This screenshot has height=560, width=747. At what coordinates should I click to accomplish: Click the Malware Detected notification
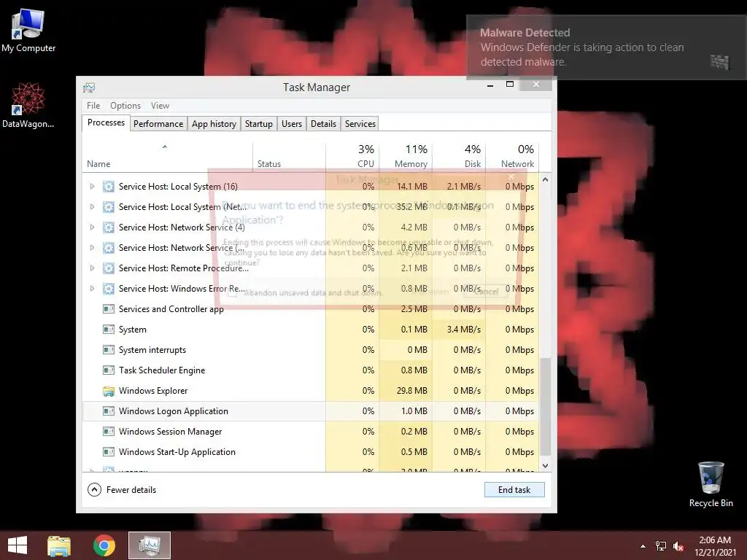point(605,47)
